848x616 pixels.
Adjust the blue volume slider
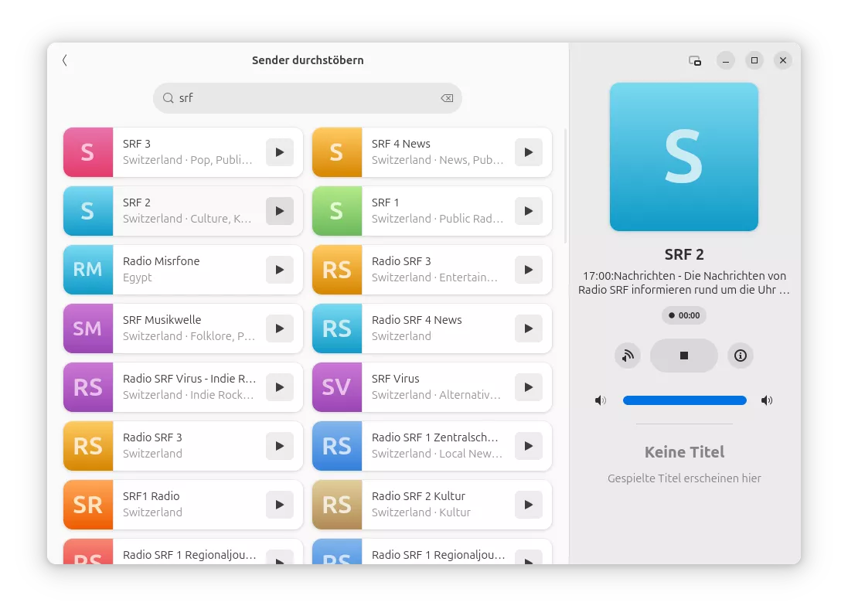pyautogui.click(x=684, y=400)
